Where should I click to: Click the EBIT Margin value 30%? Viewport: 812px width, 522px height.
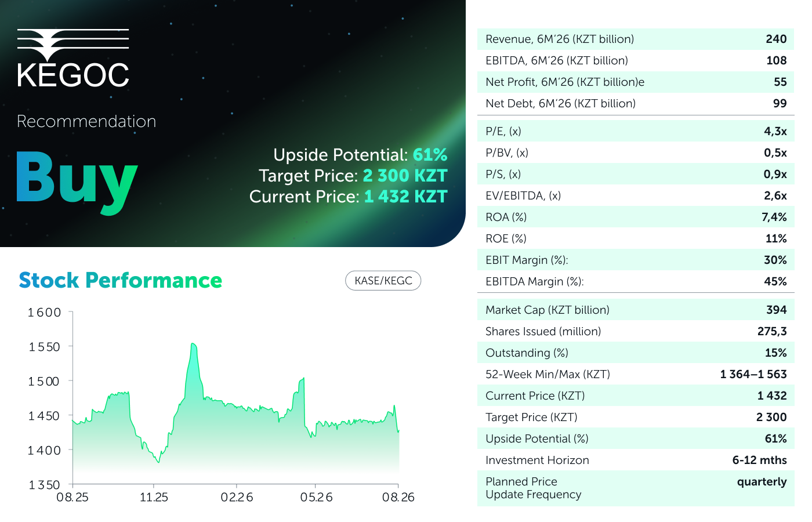775,260
